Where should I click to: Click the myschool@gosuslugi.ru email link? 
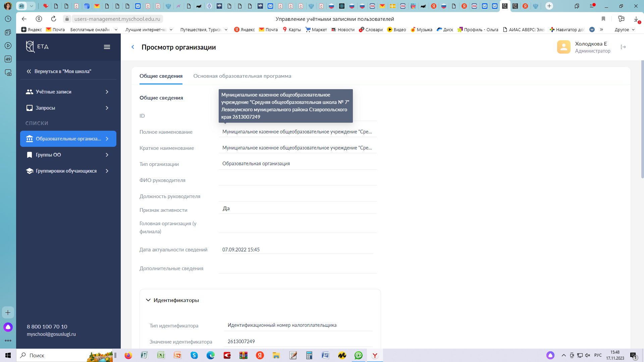click(x=51, y=334)
